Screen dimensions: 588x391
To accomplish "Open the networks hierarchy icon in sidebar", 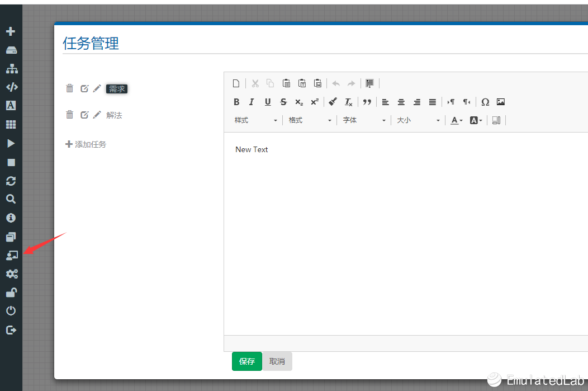I will pyautogui.click(x=12, y=69).
